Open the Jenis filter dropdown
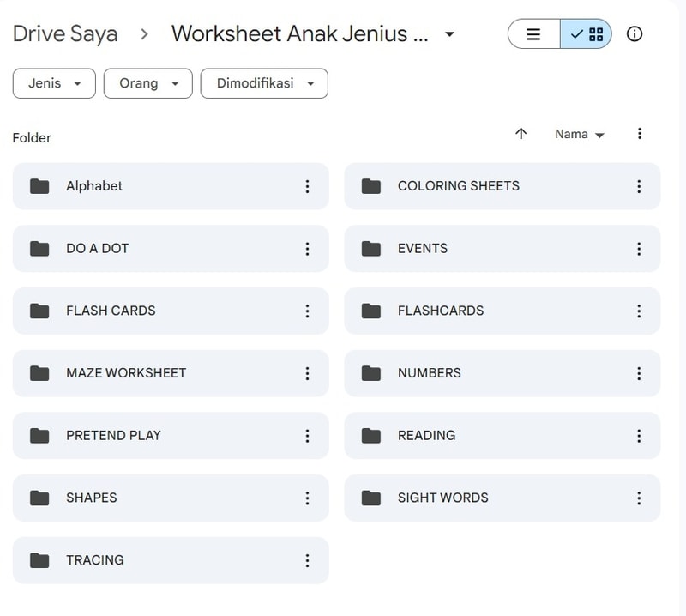The height and width of the screenshot is (616, 686). coord(54,83)
